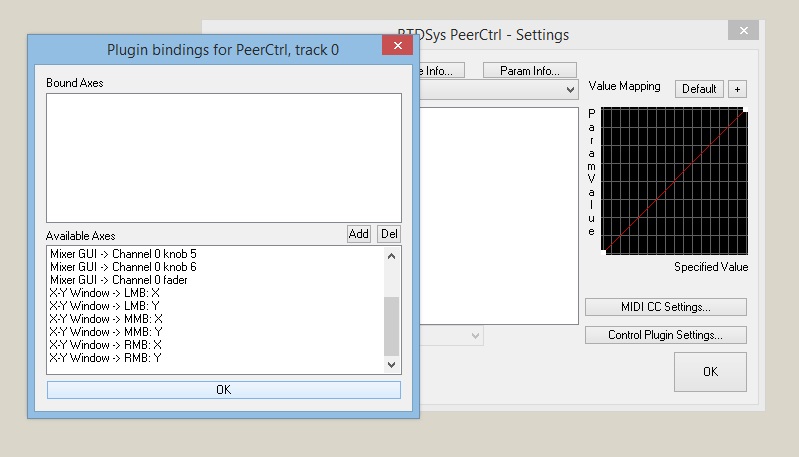Close the PeerCtrl Settings window
The width and height of the screenshot is (799, 457).
[743, 31]
